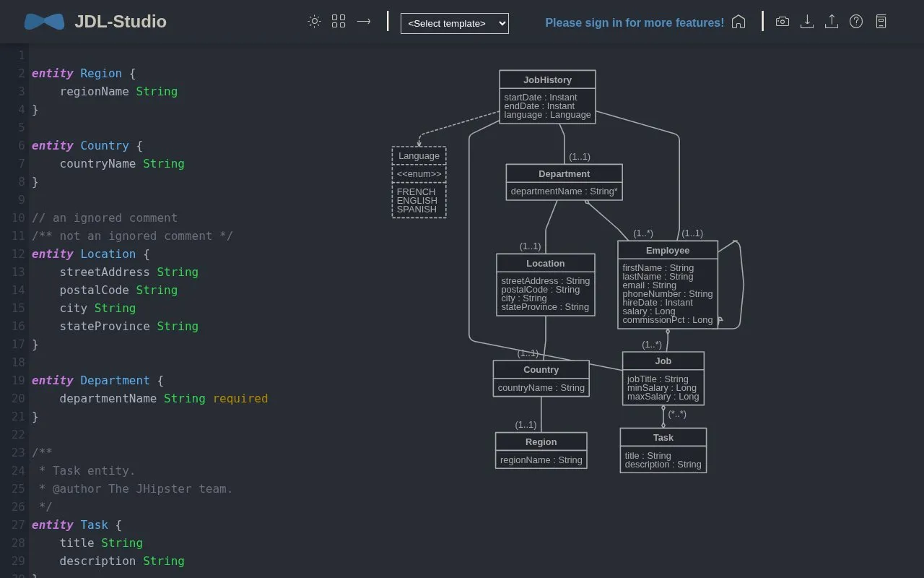Viewport: 924px width, 578px height.
Task: Click the Job entity title in diagram
Action: tap(663, 361)
